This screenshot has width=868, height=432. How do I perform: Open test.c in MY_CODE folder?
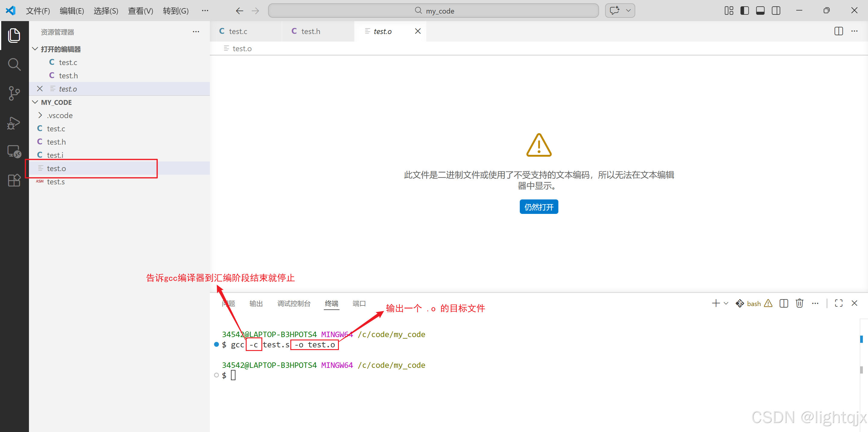pyautogui.click(x=120, y=128)
